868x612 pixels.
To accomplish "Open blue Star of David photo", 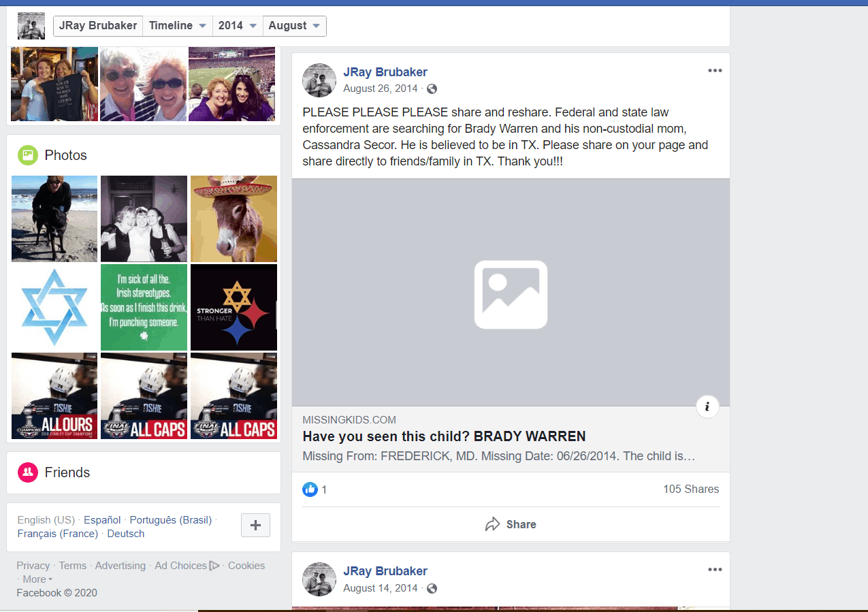I will point(54,307).
